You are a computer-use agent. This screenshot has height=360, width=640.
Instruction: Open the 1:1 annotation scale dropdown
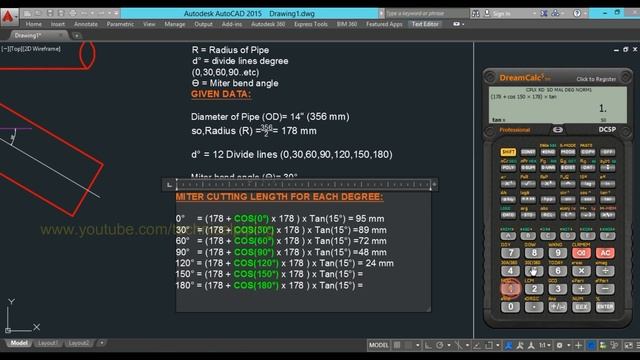pyautogui.click(x=544, y=345)
